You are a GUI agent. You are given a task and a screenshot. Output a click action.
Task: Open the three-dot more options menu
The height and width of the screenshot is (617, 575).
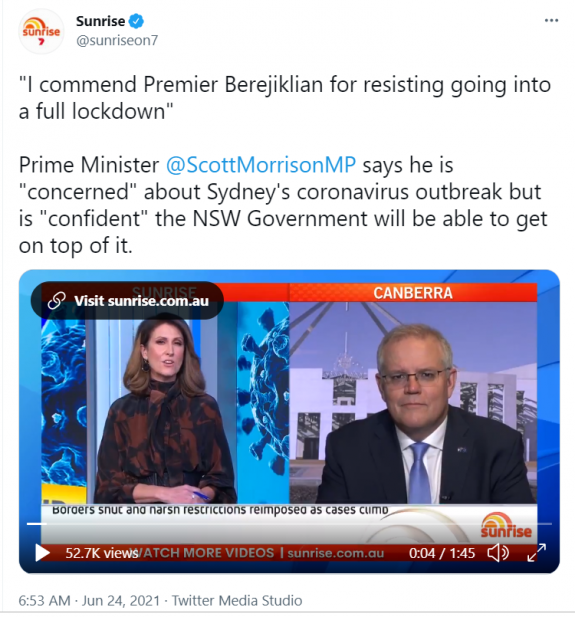551,20
